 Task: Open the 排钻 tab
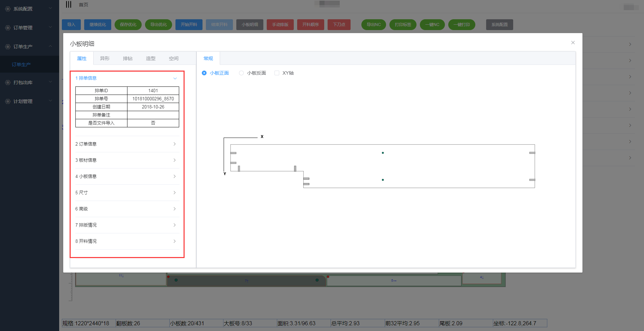[128, 58]
